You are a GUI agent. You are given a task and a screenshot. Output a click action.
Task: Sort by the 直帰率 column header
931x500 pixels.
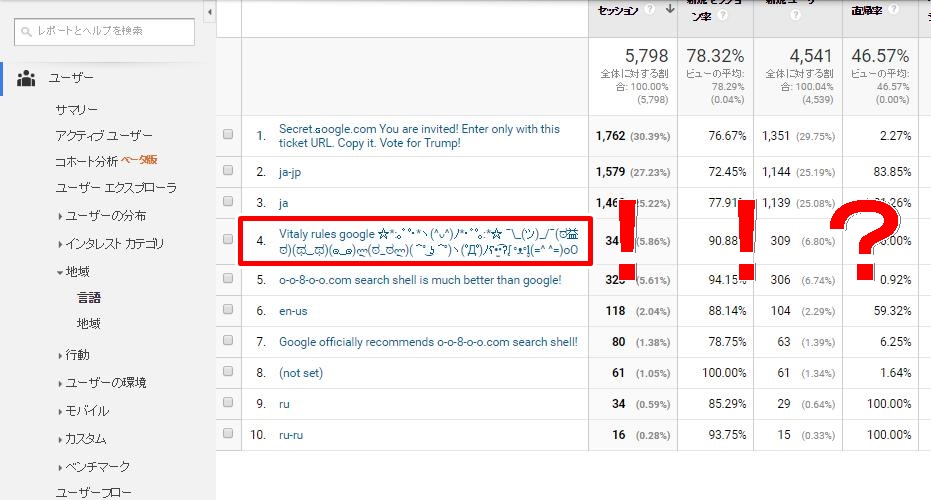[866, 10]
